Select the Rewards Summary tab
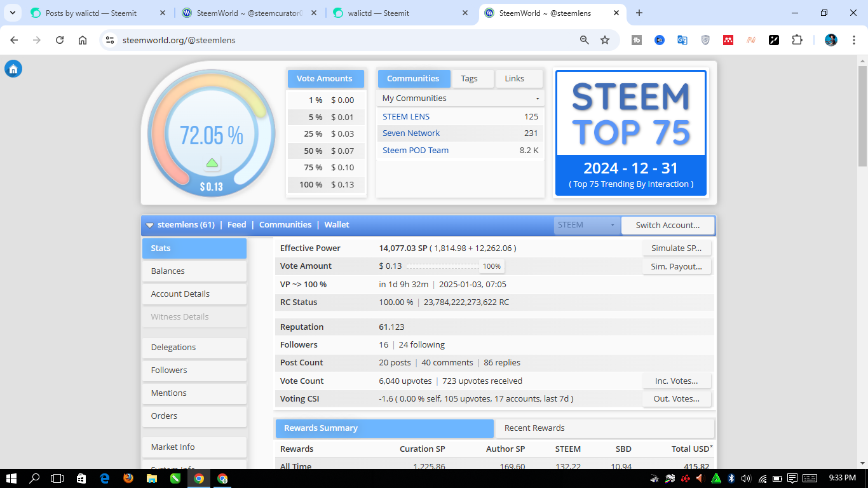 tap(384, 428)
